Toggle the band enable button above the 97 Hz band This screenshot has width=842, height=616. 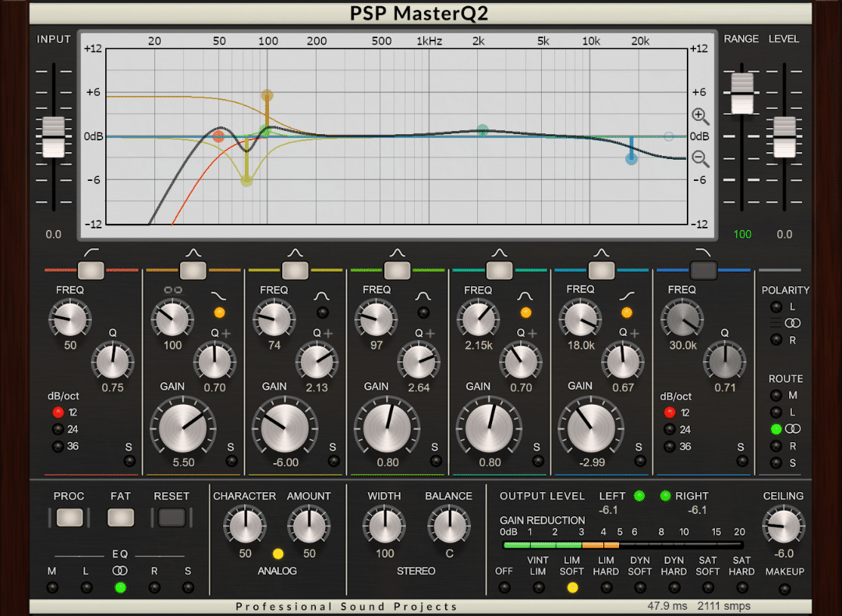point(397,269)
